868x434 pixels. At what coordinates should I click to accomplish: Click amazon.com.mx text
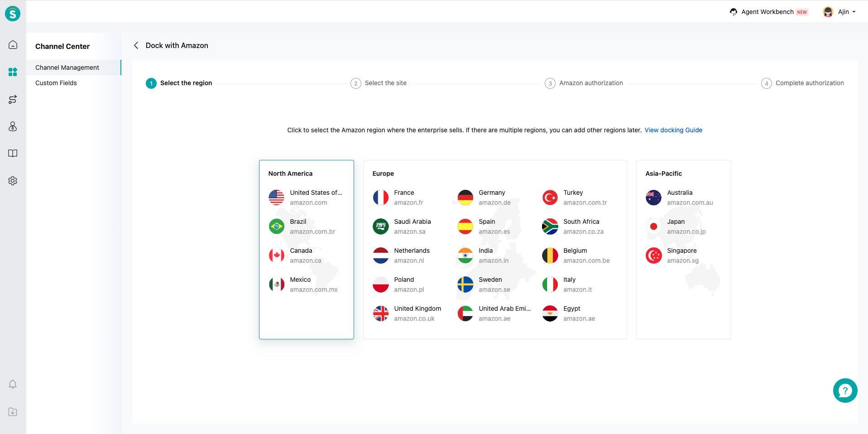click(314, 289)
